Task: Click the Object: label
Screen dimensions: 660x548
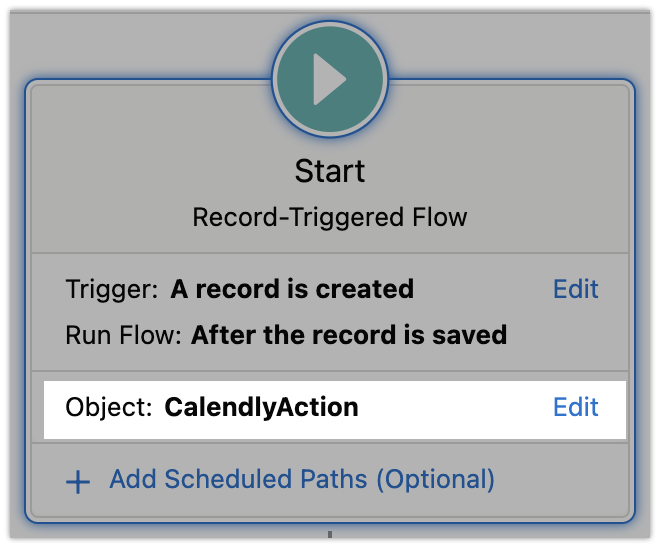Action: 109,408
